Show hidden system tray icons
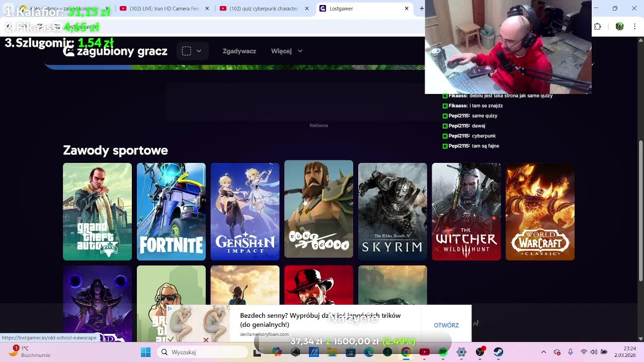 coord(543,352)
